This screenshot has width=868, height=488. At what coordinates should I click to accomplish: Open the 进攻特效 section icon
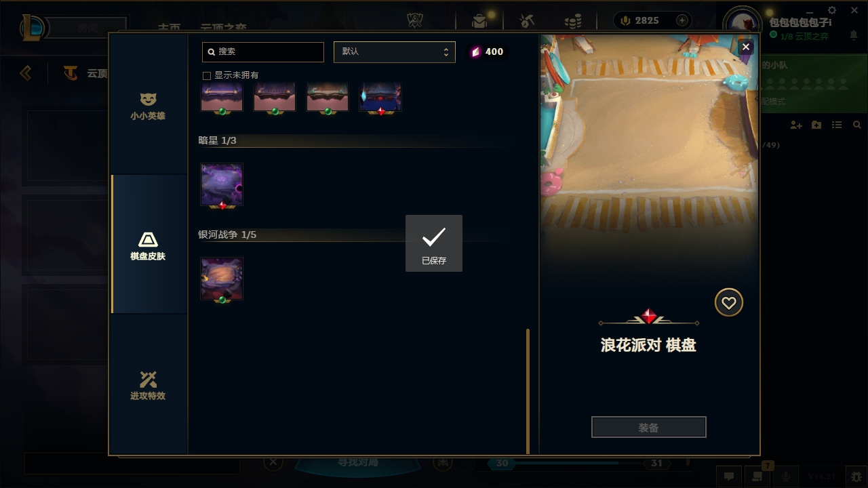(148, 379)
